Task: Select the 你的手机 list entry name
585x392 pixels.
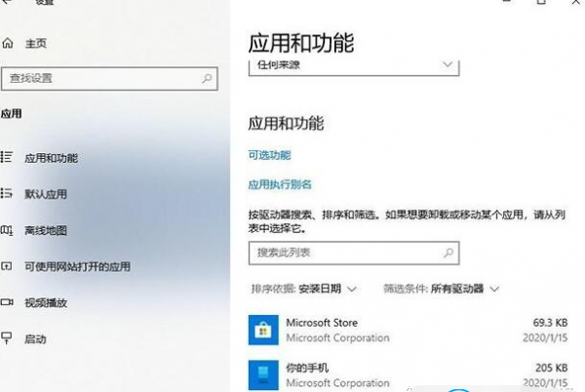Action: (307, 368)
